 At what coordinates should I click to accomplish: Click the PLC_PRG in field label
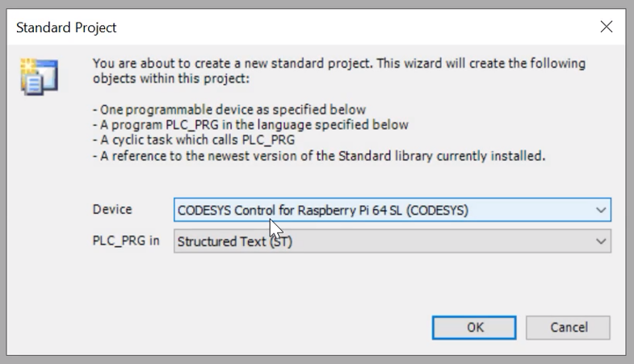[x=126, y=241]
